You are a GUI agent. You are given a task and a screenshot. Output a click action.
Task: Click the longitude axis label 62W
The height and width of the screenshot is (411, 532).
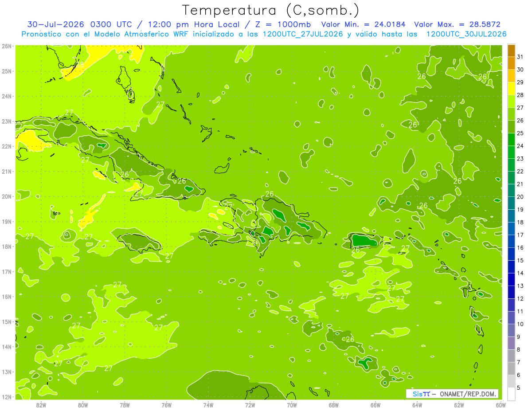click(x=459, y=405)
